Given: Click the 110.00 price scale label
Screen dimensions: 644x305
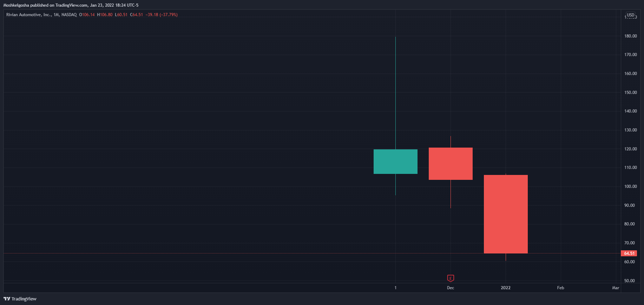Looking at the screenshot, I should point(631,168).
